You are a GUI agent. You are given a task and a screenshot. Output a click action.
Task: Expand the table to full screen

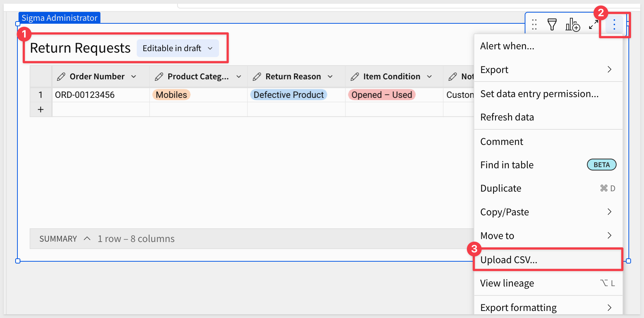594,25
